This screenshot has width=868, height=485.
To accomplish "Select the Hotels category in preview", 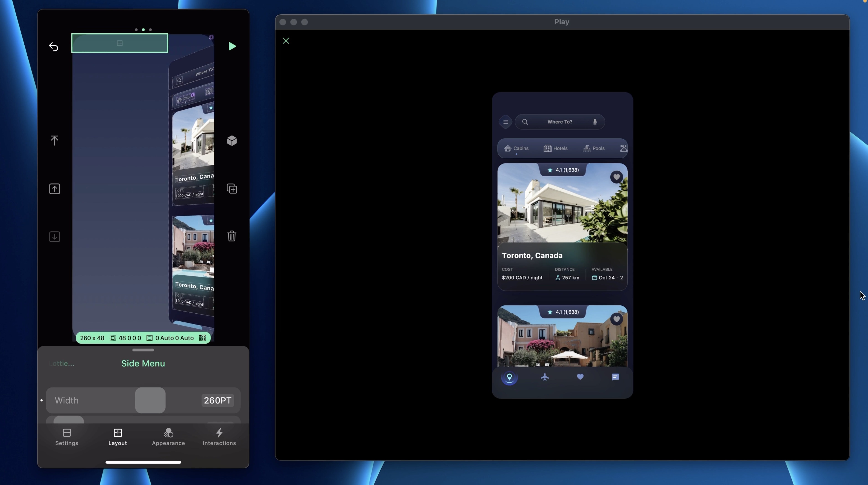I will pyautogui.click(x=555, y=148).
